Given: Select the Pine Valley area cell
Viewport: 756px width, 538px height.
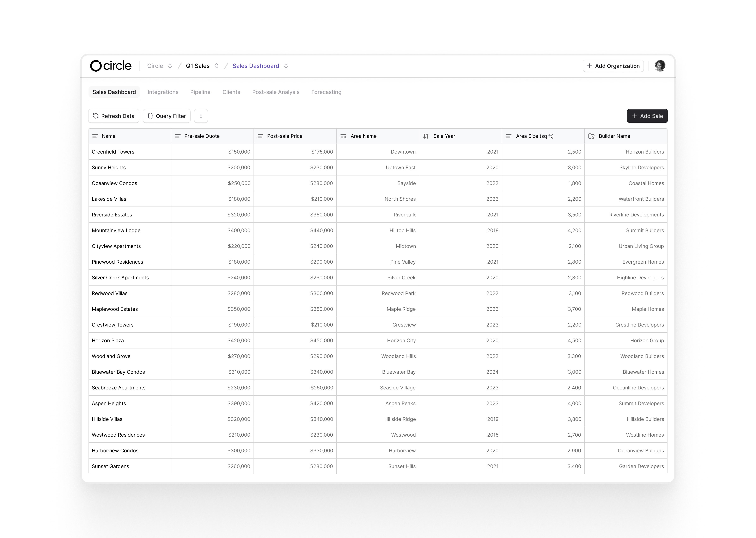Looking at the screenshot, I should (378, 262).
